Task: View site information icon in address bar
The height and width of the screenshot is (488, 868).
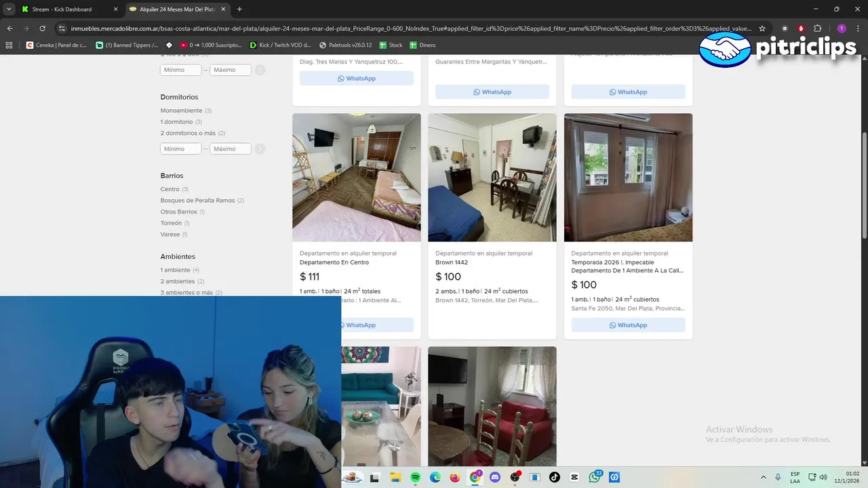Action: [62, 28]
